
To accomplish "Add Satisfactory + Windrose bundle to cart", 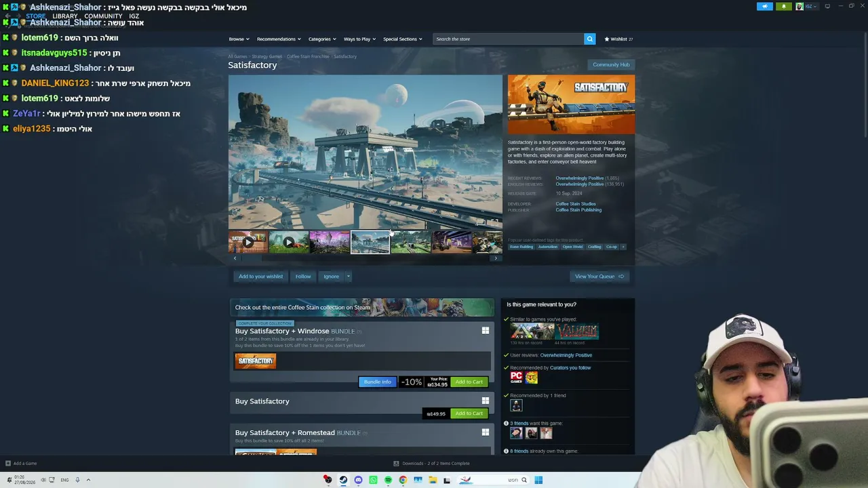I will coord(469,382).
